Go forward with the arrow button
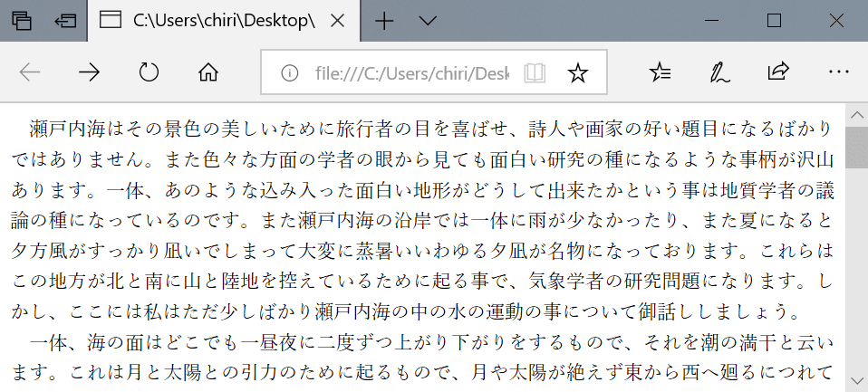This screenshot has height=392, width=868. tap(89, 72)
